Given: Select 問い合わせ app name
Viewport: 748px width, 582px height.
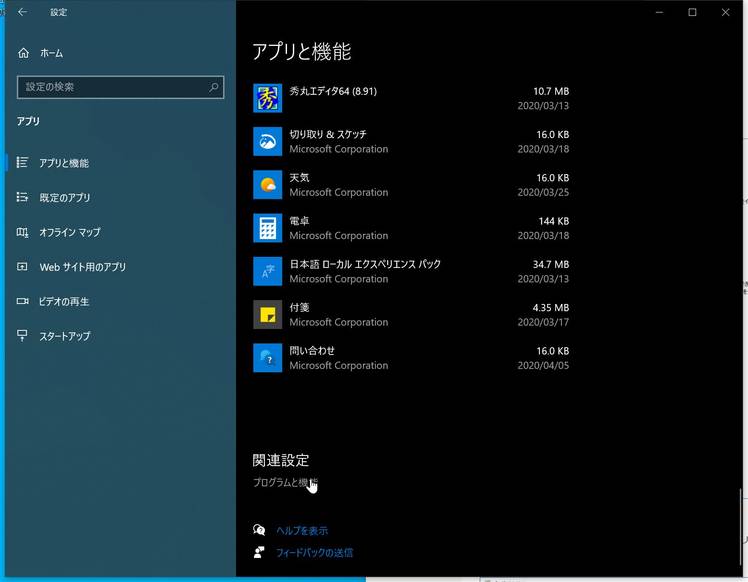Looking at the screenshot, I should (x=312, y=351).
